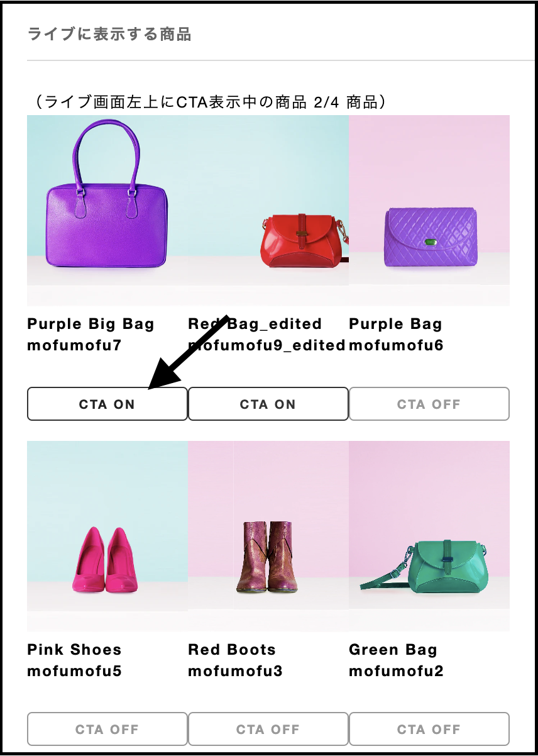
Task: Select the Green Bag product image
Action: click(429, 536)
